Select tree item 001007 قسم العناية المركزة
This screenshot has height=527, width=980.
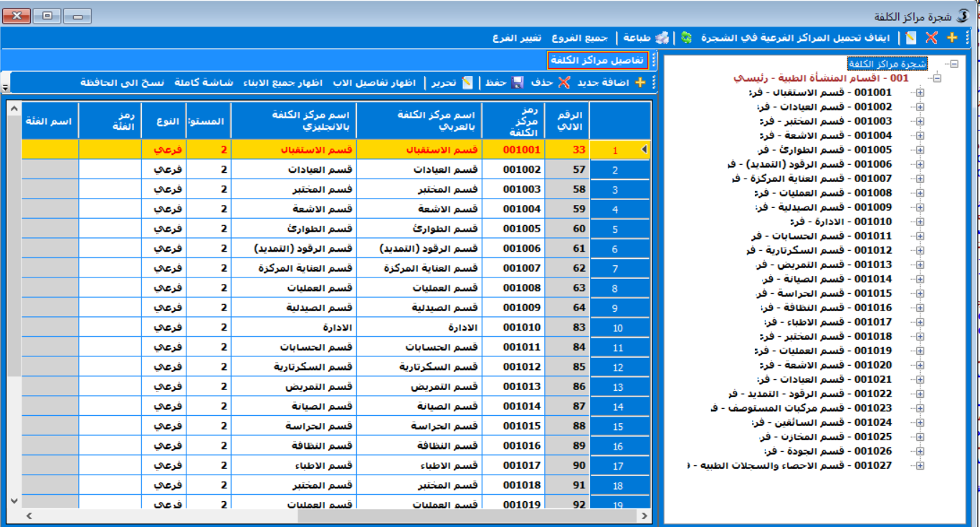pyautogui.click(x=812, y=179)
